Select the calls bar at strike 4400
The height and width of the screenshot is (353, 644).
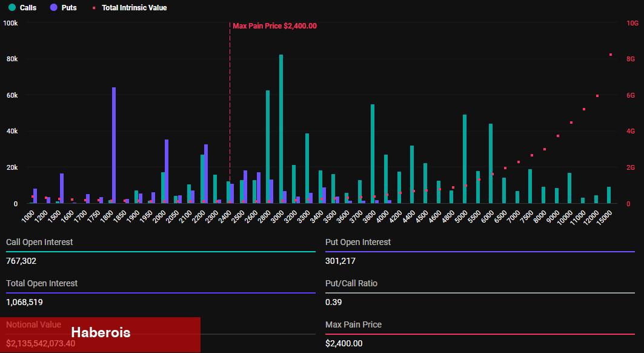(412, 175)
